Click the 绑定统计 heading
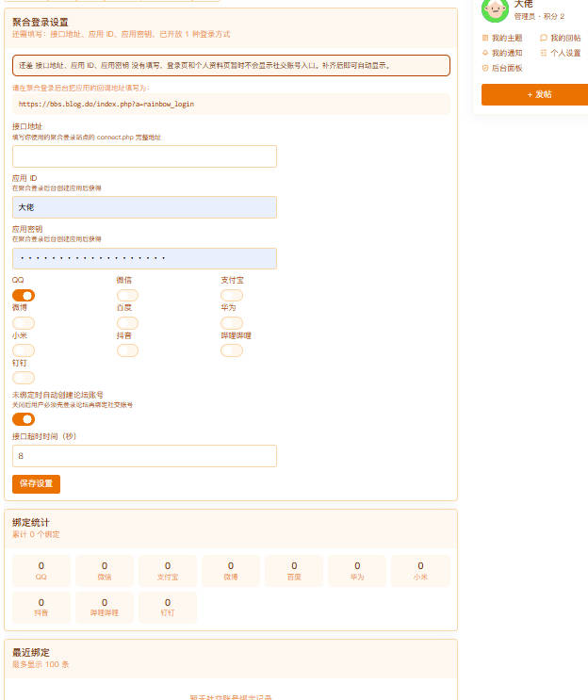Screen dimensions: 588x700 point(31,523)
